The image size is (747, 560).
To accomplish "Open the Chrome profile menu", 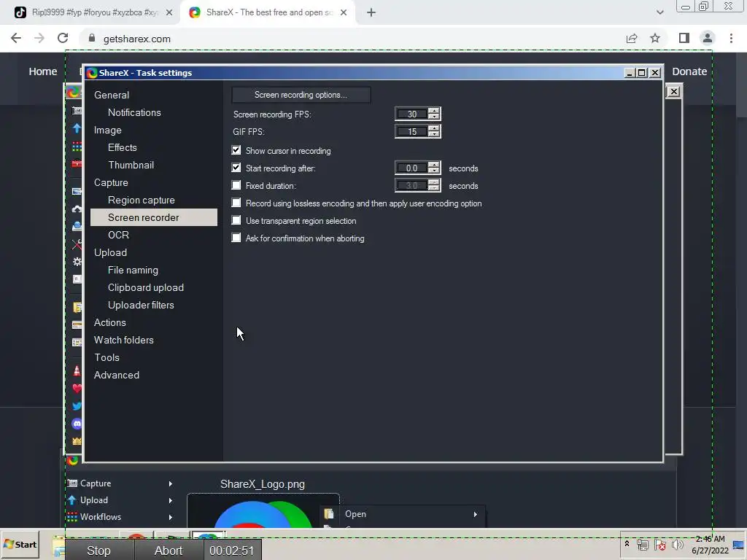I will point(708,38).
